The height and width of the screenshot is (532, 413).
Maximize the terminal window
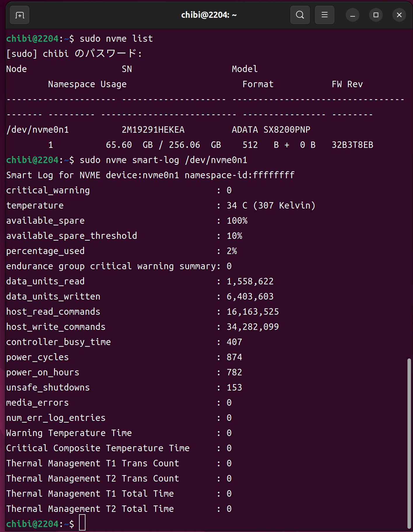pyautogui.click(x=376, y=15)
